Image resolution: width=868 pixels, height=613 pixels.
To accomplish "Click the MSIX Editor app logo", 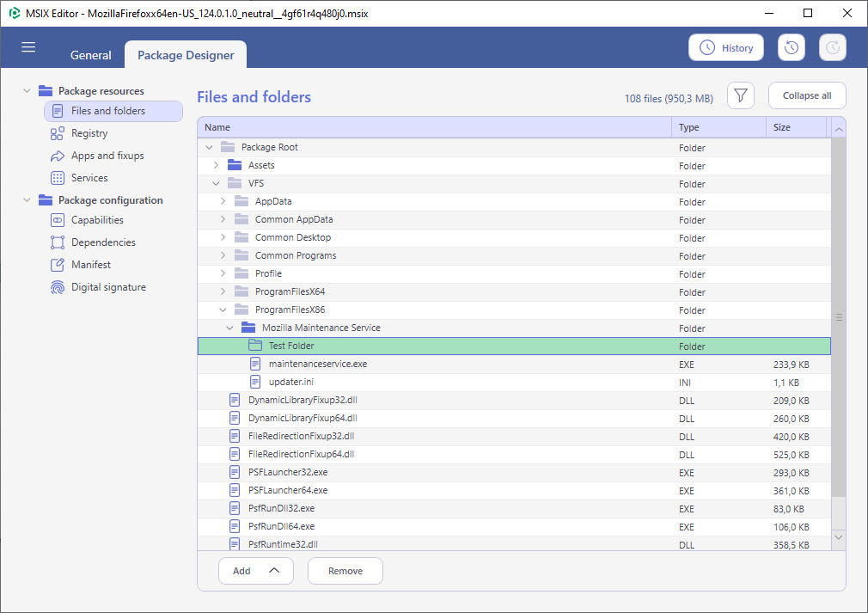I will click(x=15, y=13).
